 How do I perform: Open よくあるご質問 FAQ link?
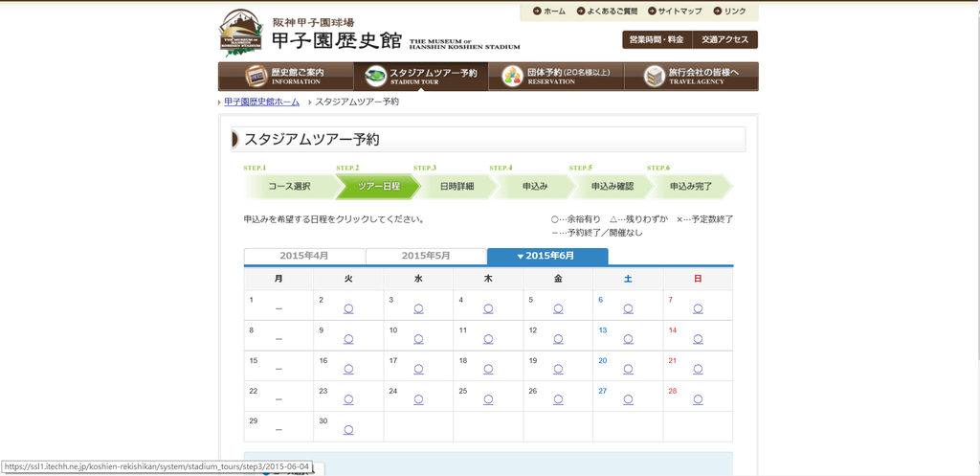pos(607,11)
